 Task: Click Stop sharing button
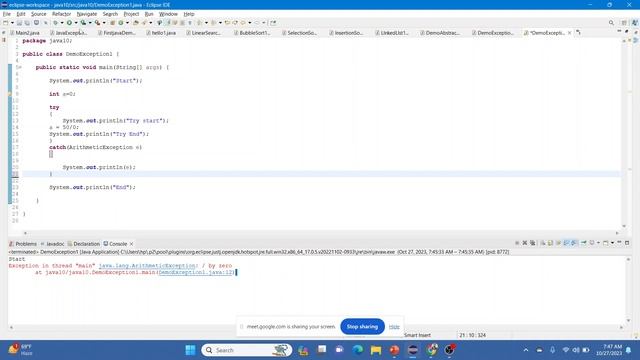coord(362,327)
